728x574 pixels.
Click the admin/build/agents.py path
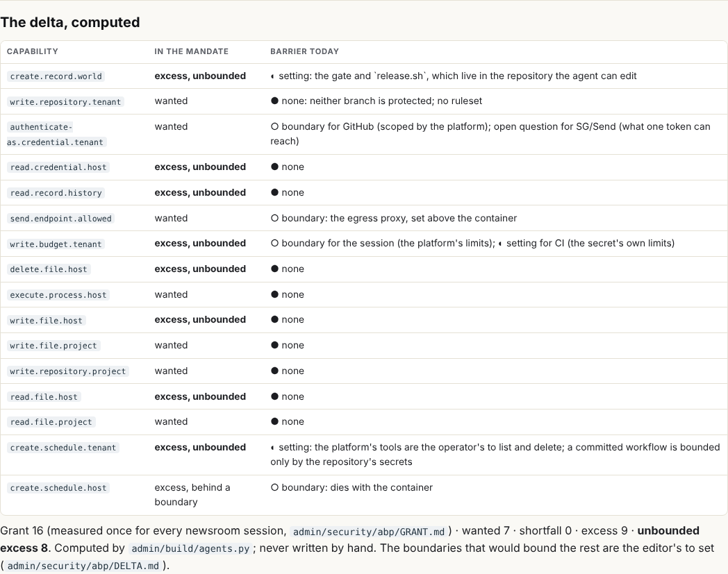[190, 548]
